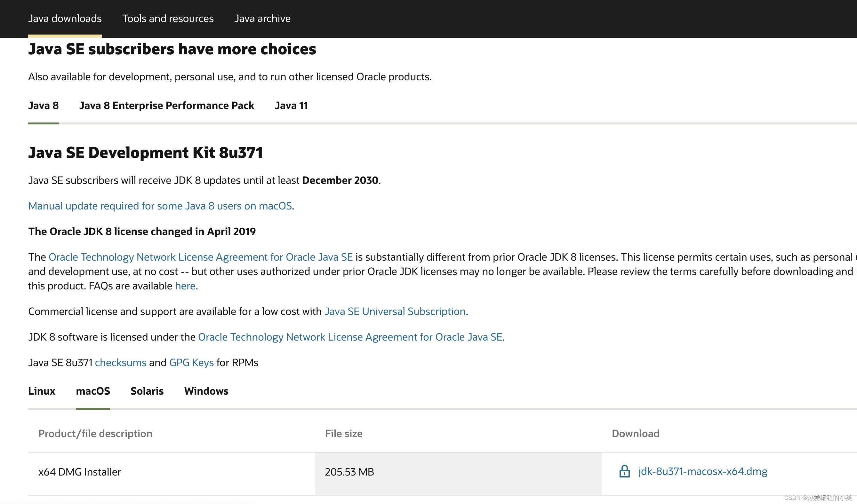Expand the Java 11 subscriber options
Image resolution: width=857 pixels, height=504 pixels.
tap(291, 105)
